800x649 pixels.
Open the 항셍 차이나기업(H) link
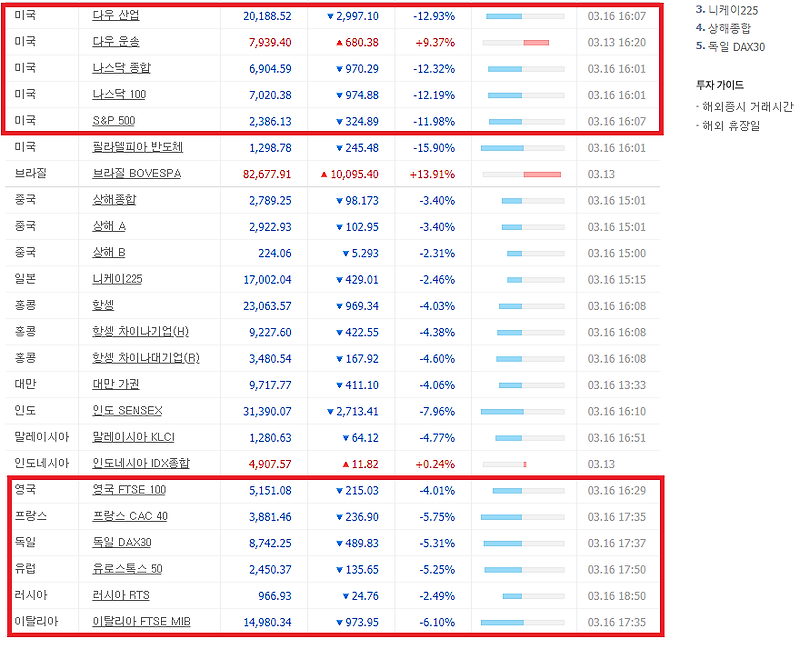pos(140,332)
